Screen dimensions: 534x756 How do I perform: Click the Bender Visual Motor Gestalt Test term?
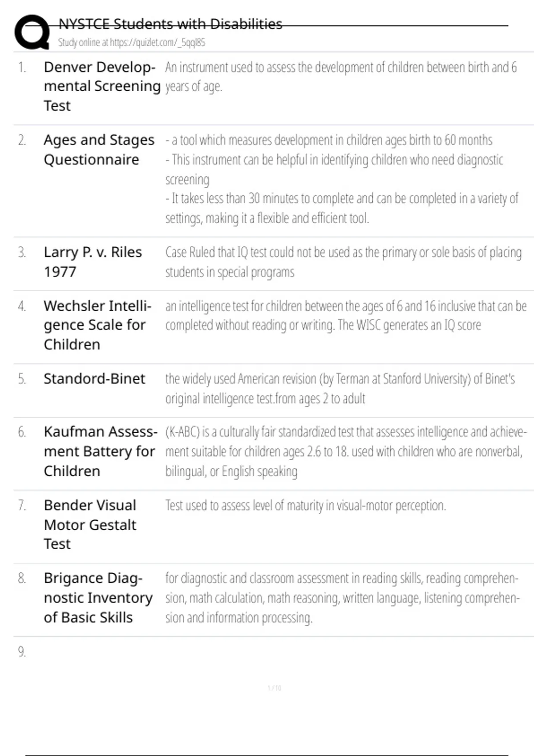point(90,524)
